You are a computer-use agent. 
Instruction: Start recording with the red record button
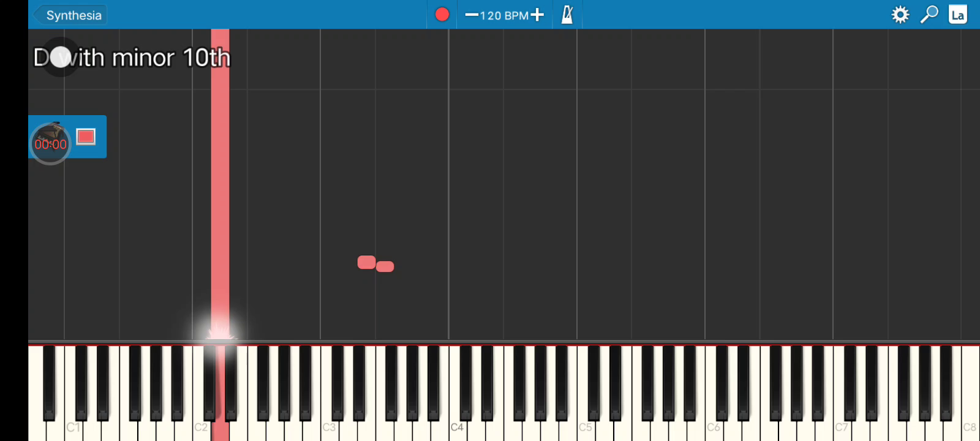coord(442,14)
